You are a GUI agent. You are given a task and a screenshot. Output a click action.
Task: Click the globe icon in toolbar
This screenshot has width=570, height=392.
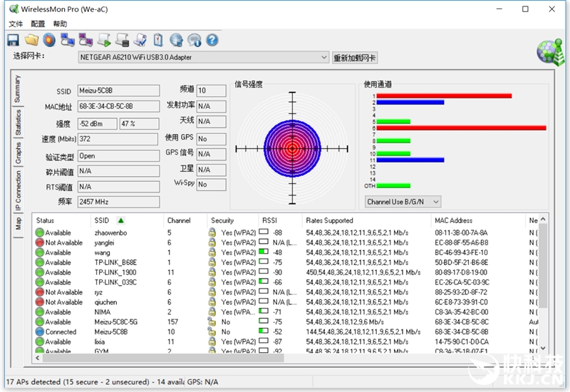176,40
